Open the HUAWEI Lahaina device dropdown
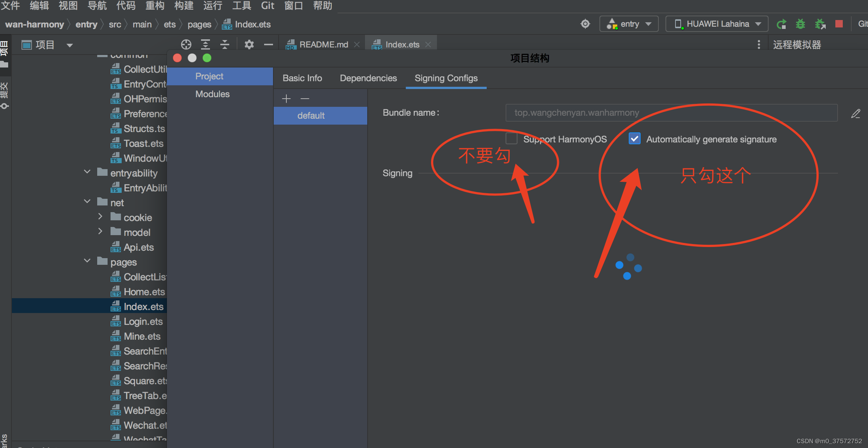Viewport: 868px width, 448px height. pyautogui.click(x=717, y=24)
